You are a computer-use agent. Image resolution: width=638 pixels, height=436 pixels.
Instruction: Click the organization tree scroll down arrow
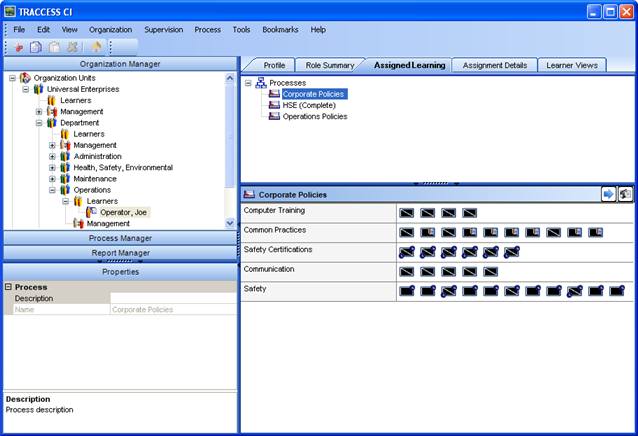[x=230, y=223]
